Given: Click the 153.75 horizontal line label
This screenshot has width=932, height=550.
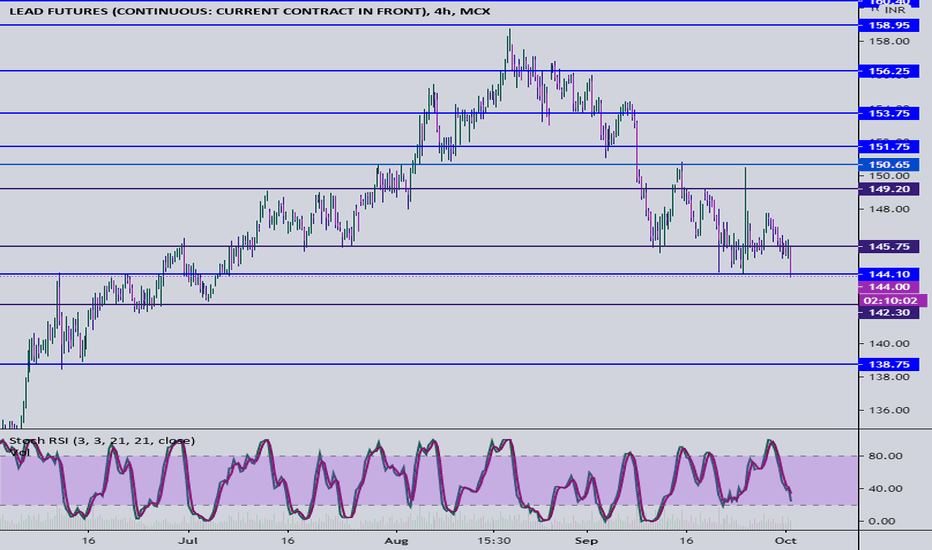Looking at the screenshot, I should coord(889,113).
